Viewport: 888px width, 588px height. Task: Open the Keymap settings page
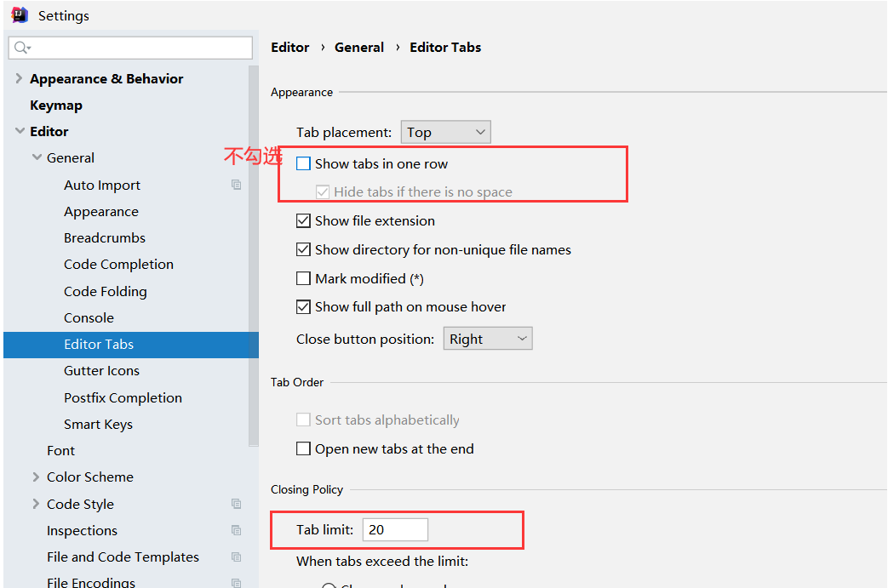pyautogui.click(x=56, y=106)
